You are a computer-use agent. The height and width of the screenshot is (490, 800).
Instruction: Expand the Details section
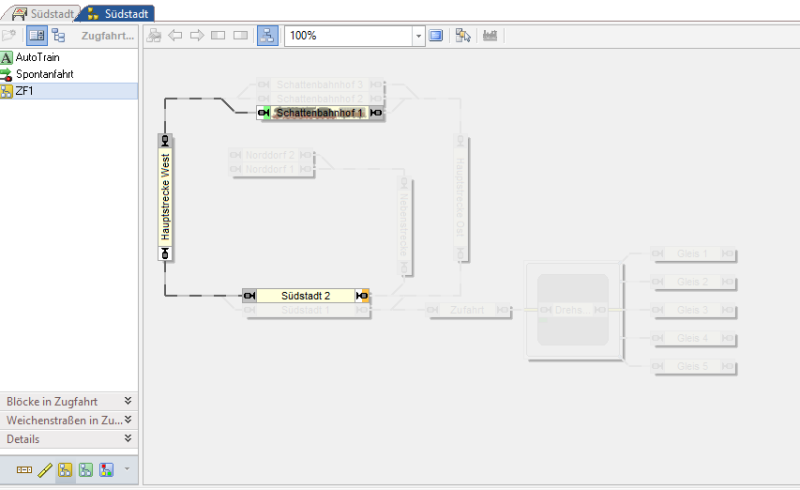[128, 438]
